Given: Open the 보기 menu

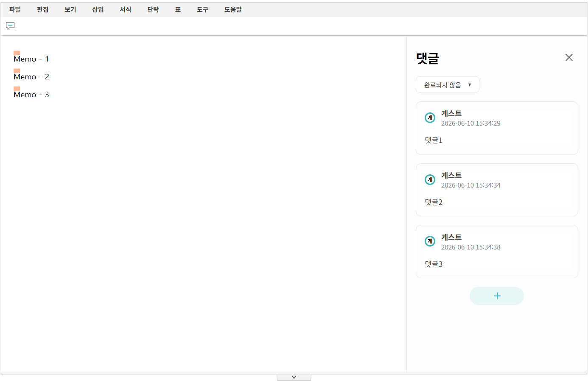Looking at the screenshot, I should tap(70, 9).
